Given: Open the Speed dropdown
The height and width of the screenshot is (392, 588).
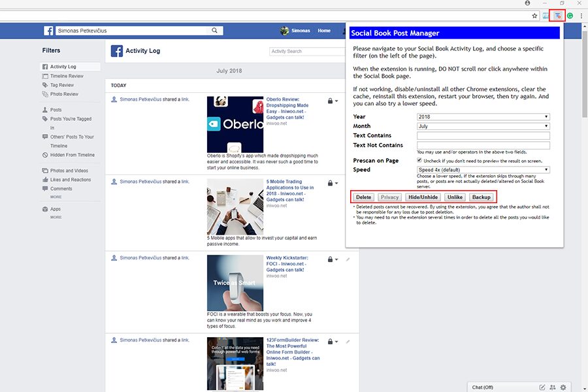Looking at the screenshot, I should [483, 170].
